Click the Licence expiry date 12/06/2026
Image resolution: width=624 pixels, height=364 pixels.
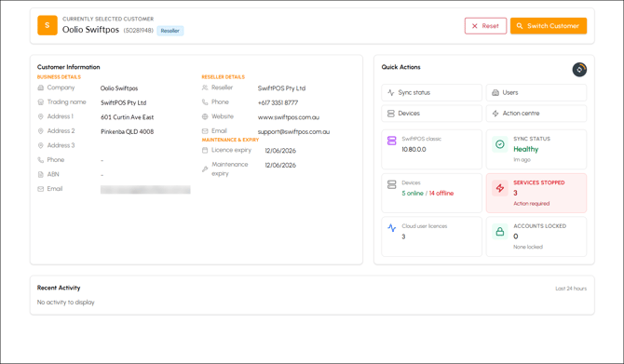pyautogui.click(x=280, y=151)
